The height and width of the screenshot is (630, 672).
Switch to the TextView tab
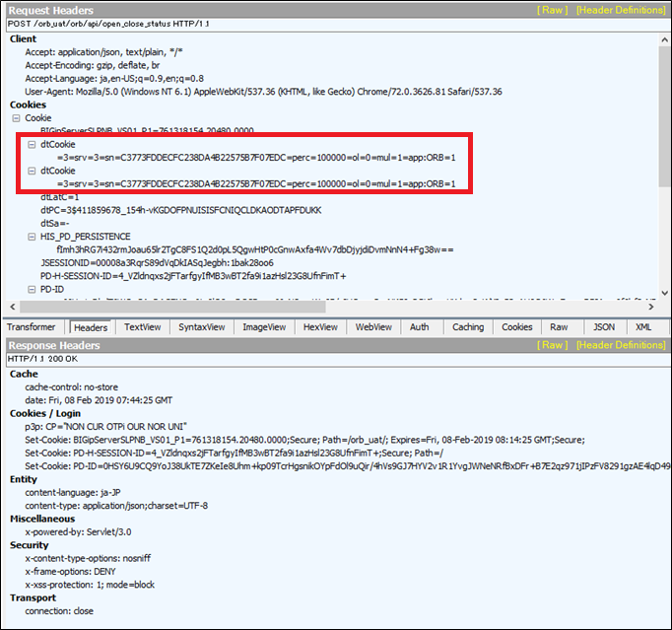click(142, 327)
